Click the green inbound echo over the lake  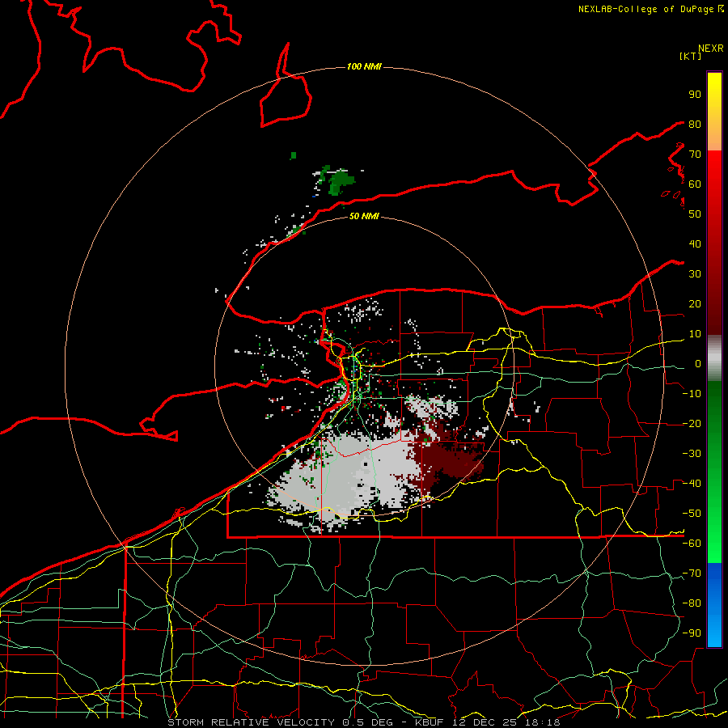click(341, 181)
